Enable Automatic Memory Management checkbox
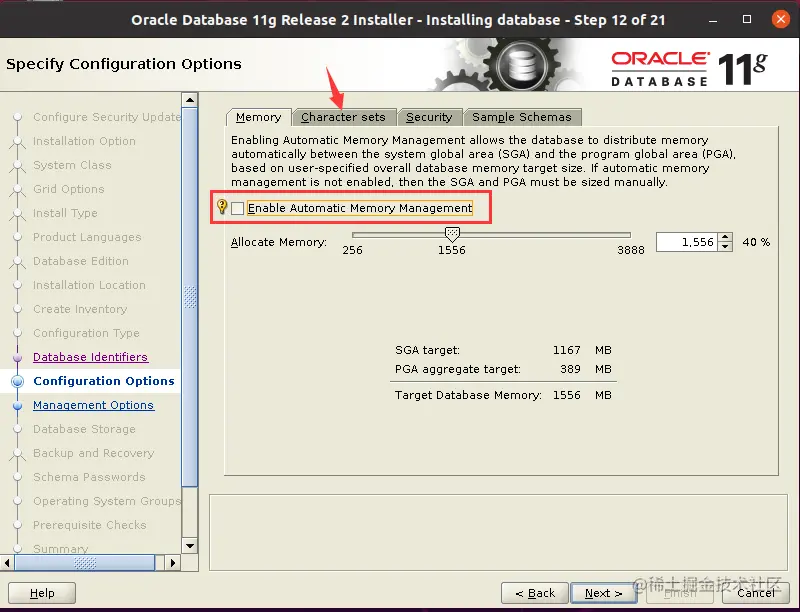 (237, 208)
